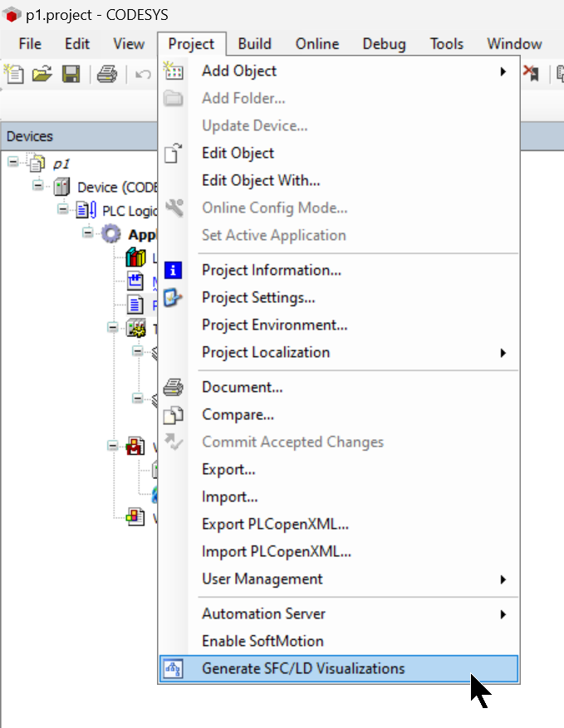Screen dimensions: 564x728
Task: Click the p1 project root icon
Action: [x=37, y=163]
